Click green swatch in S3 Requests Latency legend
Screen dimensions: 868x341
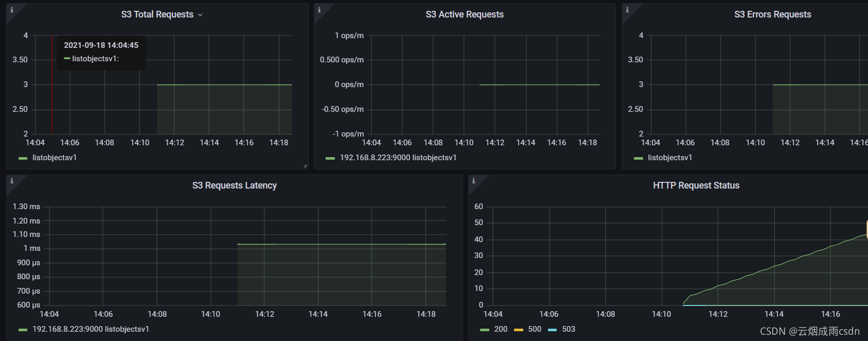[23, 330]
